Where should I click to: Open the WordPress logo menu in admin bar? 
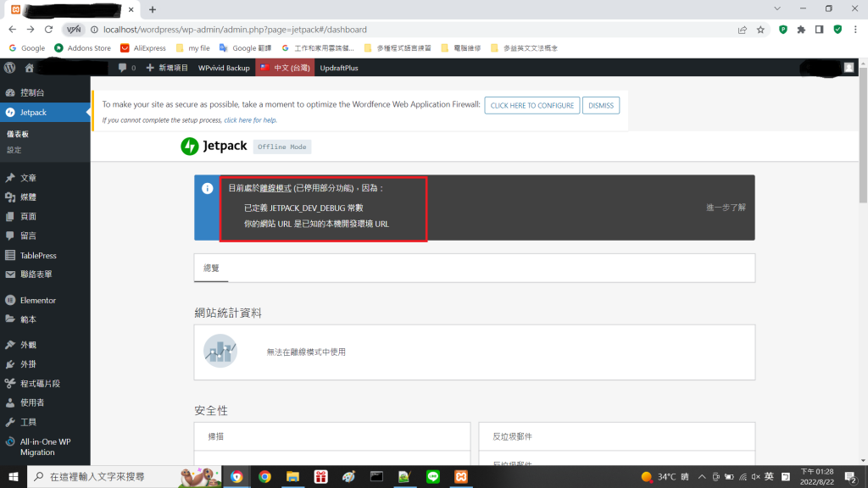click(x=9, y=68)
